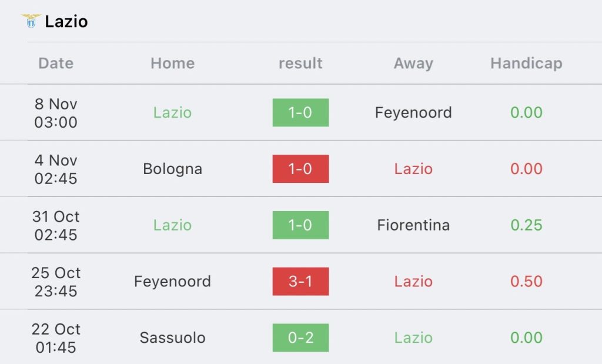Select the 0.50 handicap value
602x364 pixels.
tap(526, 282)
